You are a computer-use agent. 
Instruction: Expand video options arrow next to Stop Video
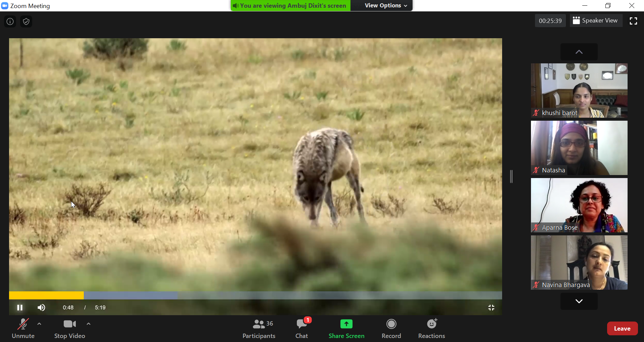pyautogui.click(x=89, y=324)
